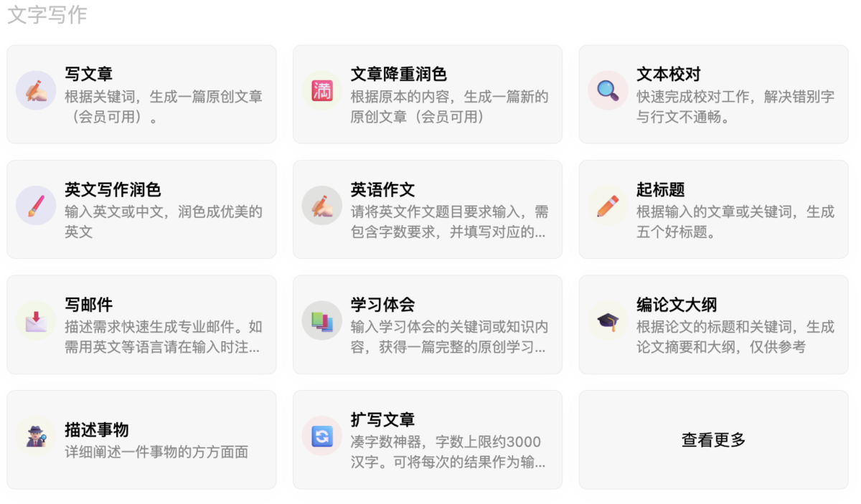The height and width of the screenshot is (504, 861).
Task: Click the magnifier icon for 文本校对
Action: pos(607,90)
